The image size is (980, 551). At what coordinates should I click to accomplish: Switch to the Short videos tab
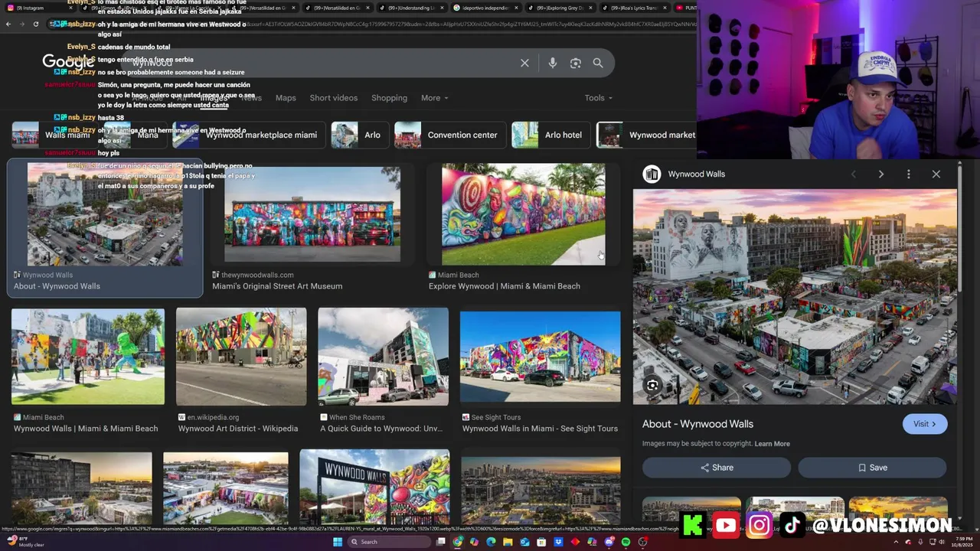pyautogui.click(x=334, y=98)
